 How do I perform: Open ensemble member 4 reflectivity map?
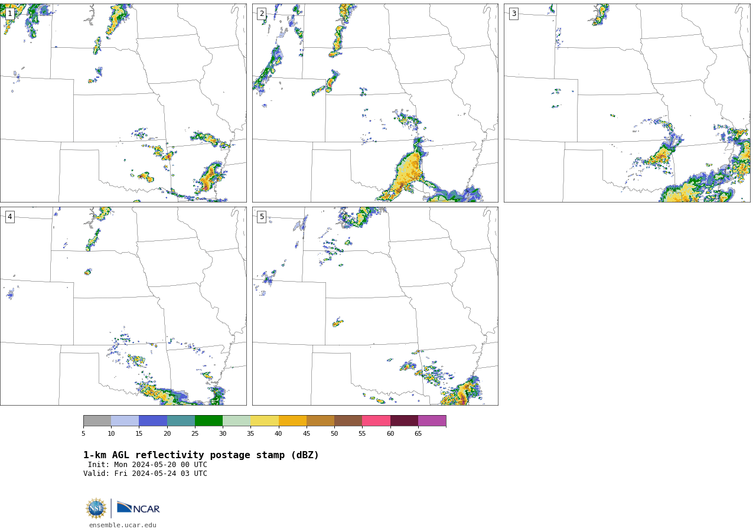tap(123, 306)
